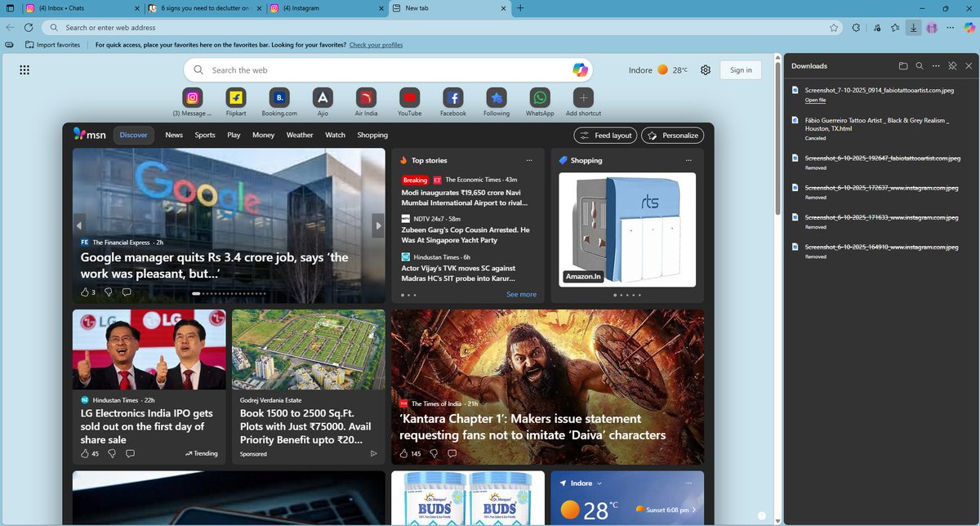The width and height of the screenshot is (980, 526).
Task: Open Modi inaugurates Navi Mumbai Airport story
Action: tap(465, 197)
